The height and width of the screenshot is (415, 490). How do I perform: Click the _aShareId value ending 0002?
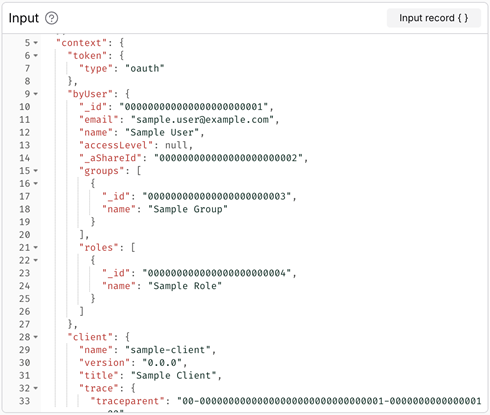[228, 158]
